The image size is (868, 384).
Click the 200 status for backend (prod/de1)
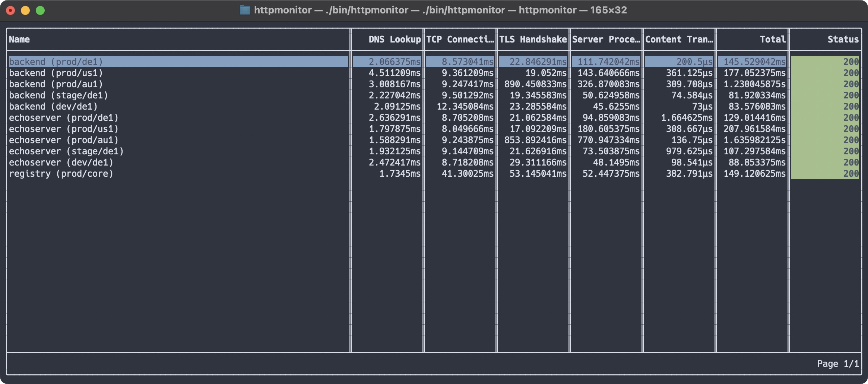coord(851,62)
